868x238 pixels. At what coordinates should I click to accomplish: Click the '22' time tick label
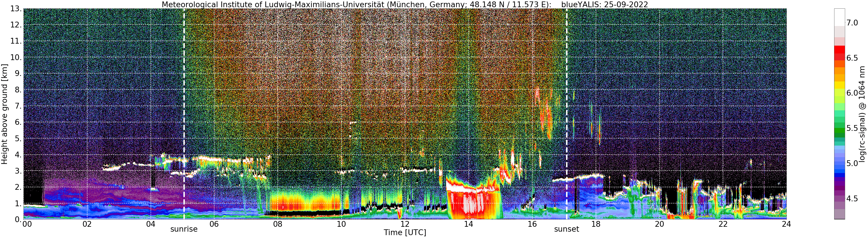point(723,224)
